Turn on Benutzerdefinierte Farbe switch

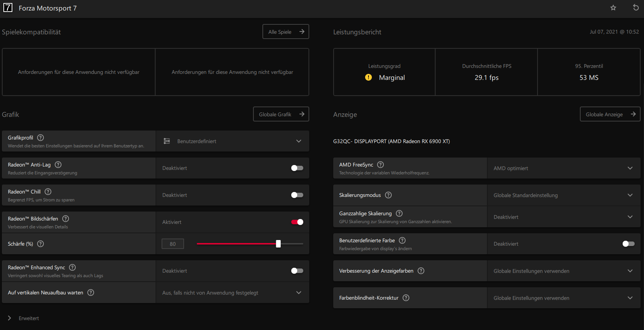(628, 244)
